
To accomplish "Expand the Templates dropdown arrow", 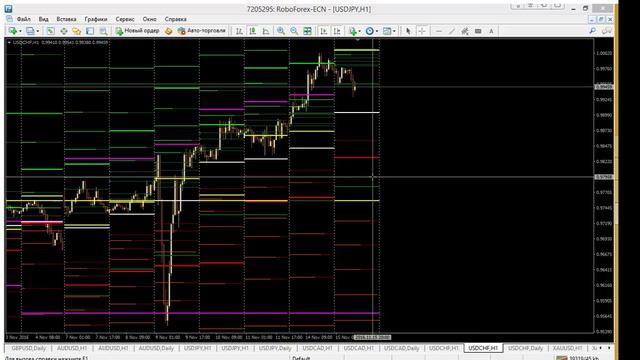I will [394, 31].
